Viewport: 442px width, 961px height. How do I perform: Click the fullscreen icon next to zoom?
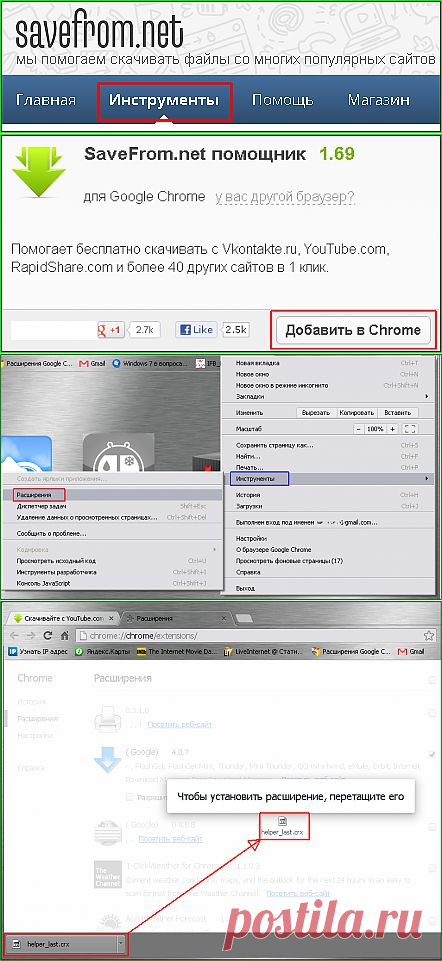click(411, 428)
